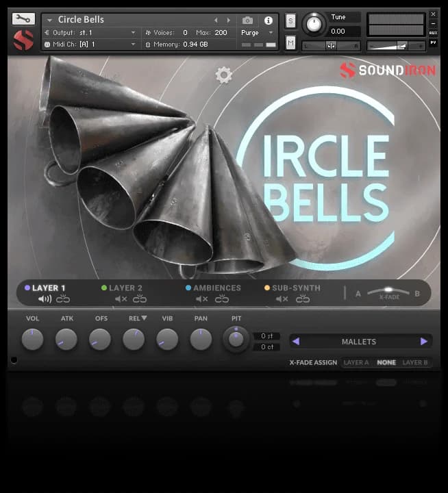The image size is (448, 493).
Task: Click the Voices icon
Action: [x=148, y=32]
